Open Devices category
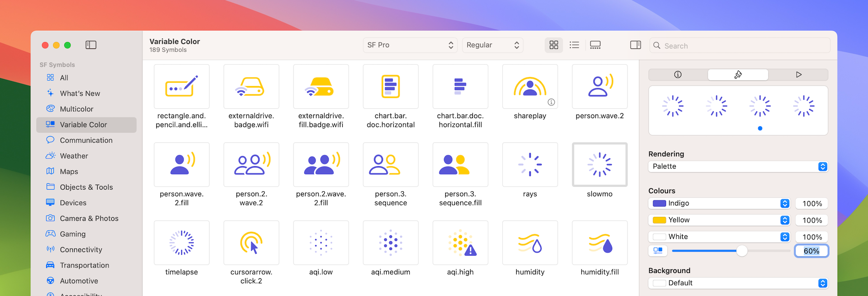 86,203
